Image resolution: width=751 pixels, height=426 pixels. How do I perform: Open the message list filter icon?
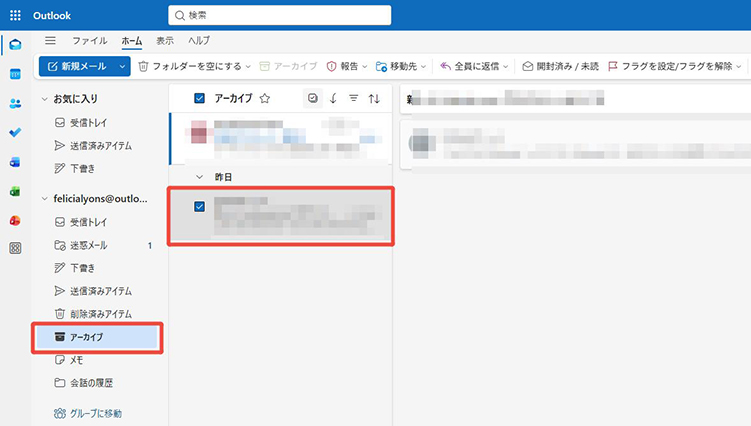coord(353,98)
